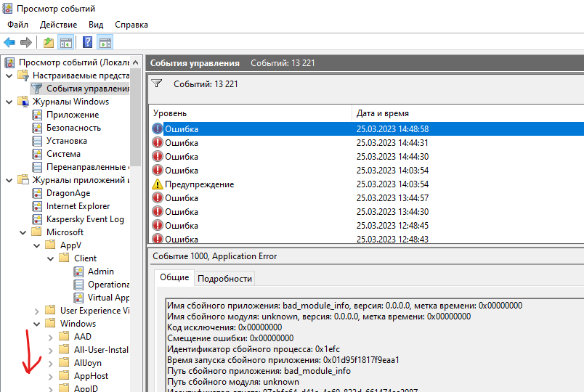Click the AllJoyn folder icon
The image size is (584, 392).
pos(64,362)
